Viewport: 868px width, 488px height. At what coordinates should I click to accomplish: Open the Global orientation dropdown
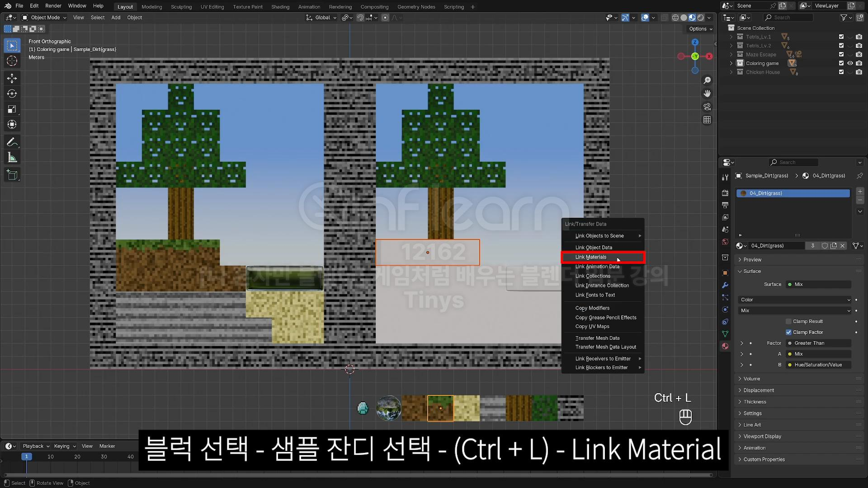321,18
